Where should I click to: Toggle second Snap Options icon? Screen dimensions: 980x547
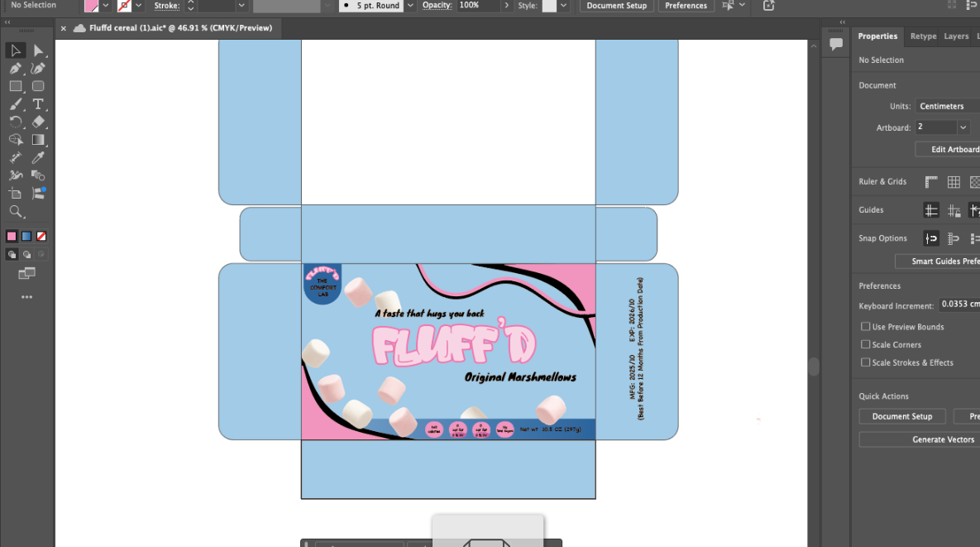[954, 238]
